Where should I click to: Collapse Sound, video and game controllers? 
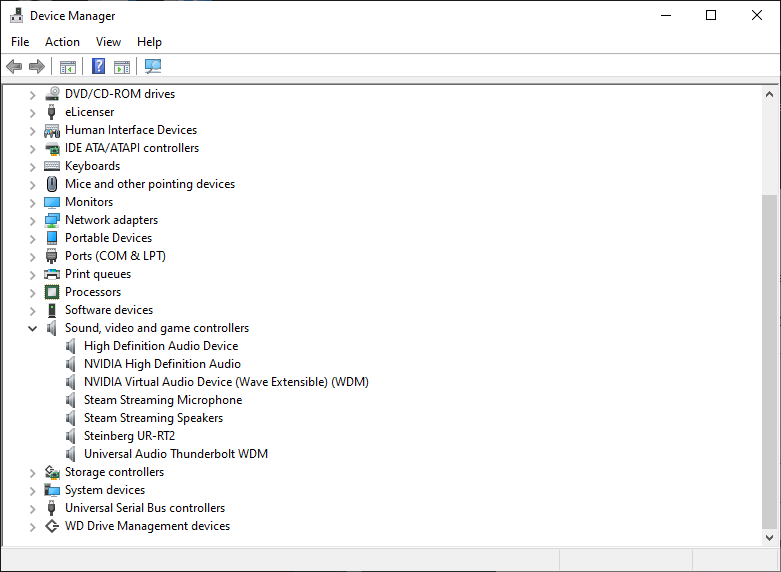pyautogui.click(x=32, y=328)
